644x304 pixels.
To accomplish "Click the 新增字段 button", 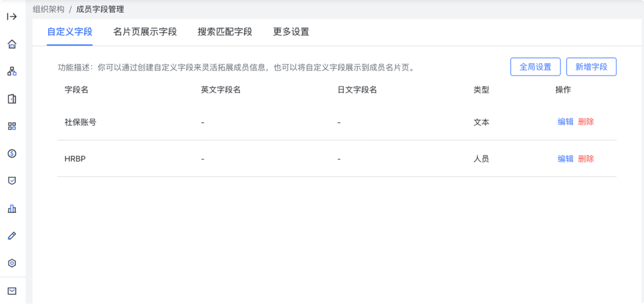I will coord(591,67).
